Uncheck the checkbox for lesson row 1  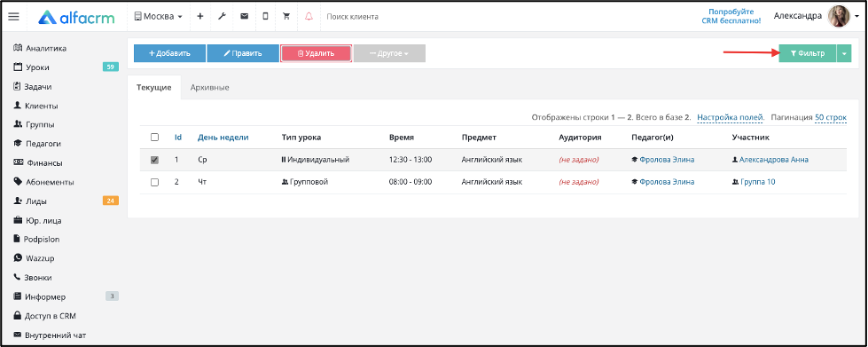pos(154,160)
